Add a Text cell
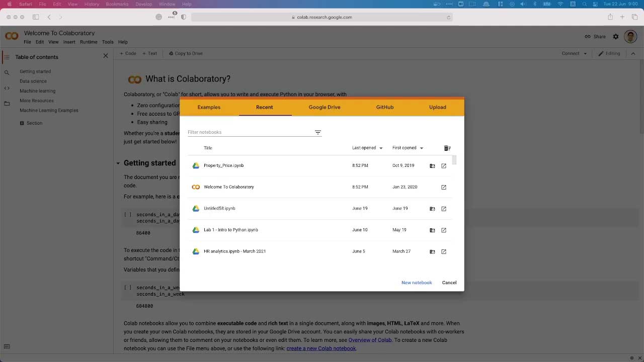The width and height of the screenshot is (644, 362). tap(149, 53)
